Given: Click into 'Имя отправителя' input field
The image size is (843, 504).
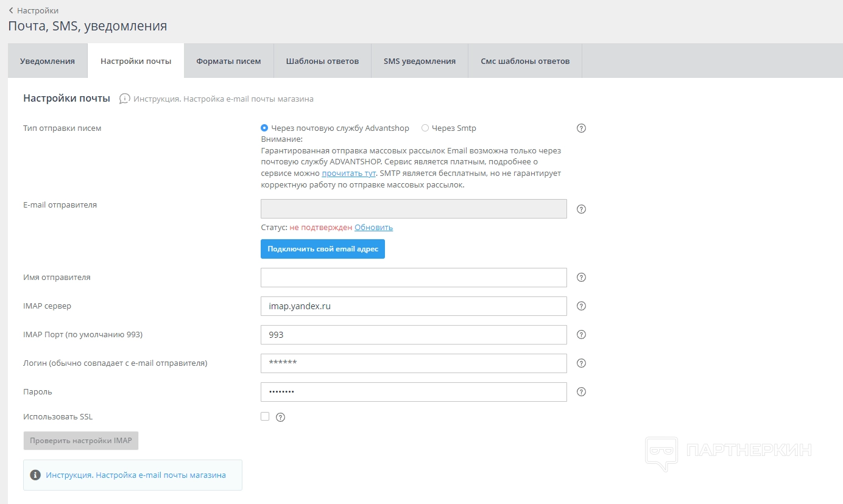Looking at the screenshot, I should [x=414, y=278].
